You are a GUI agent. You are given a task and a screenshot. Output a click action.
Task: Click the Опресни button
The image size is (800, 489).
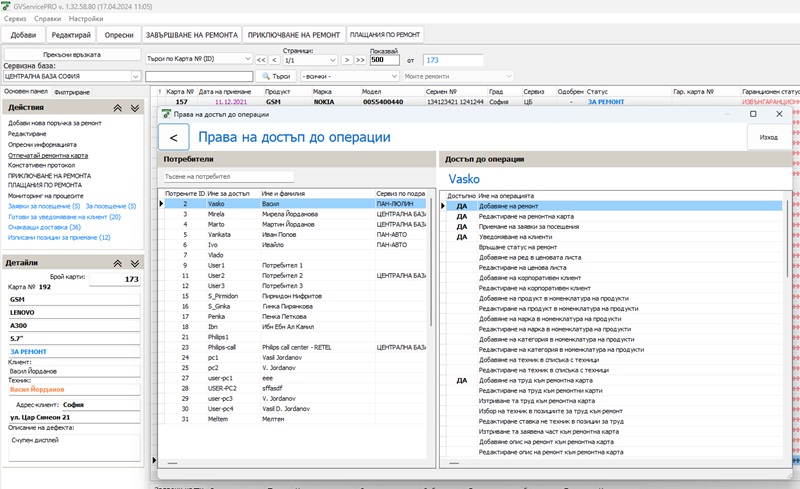[x=119, y=35]
